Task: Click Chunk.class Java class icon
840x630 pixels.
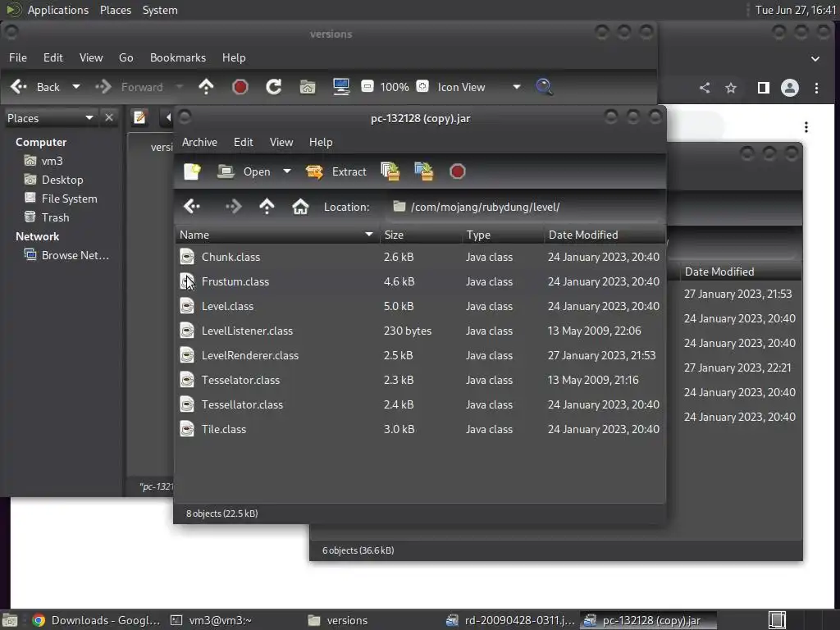Action: tap(187, 257)
